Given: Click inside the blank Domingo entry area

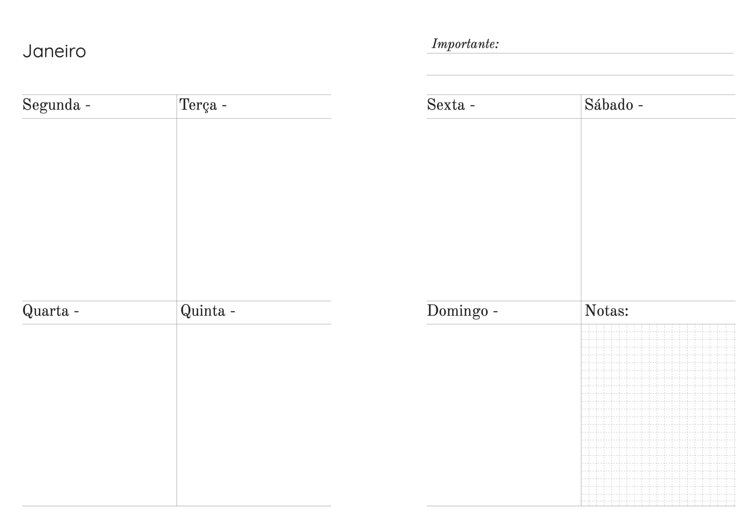Looking at the screenshot, I should 504,415.
